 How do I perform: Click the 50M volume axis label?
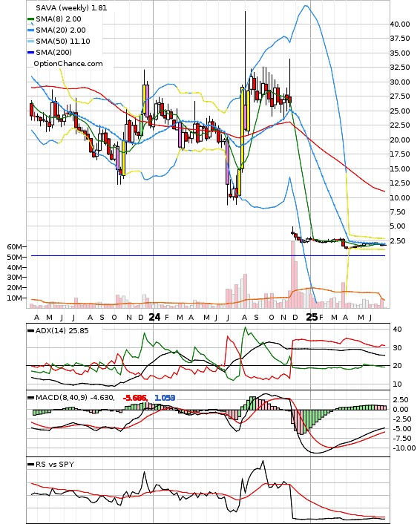14,257
